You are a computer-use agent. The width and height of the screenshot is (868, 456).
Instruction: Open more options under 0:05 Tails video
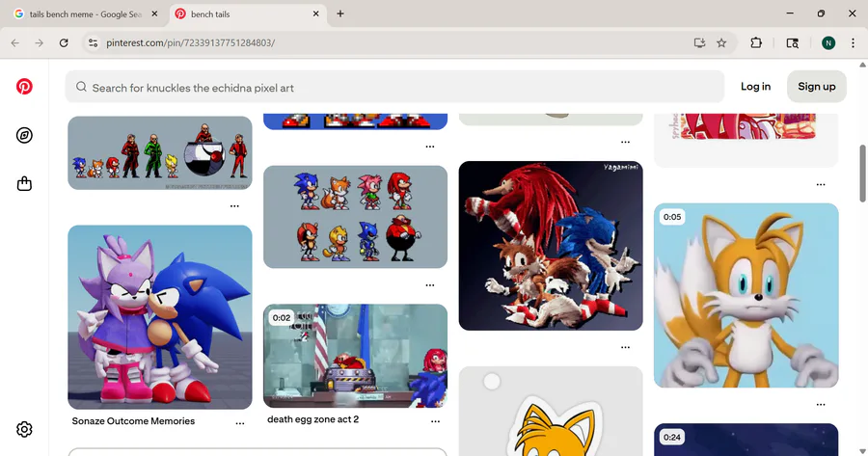point(821,405)
